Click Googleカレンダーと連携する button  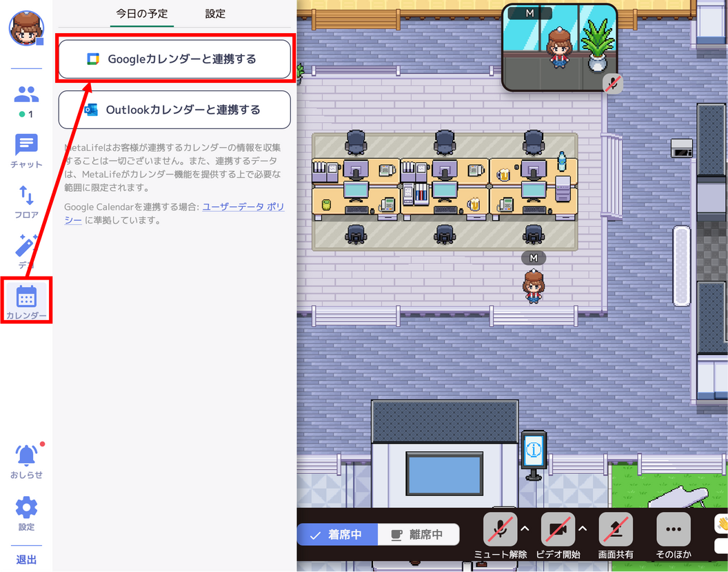point(174,59)
